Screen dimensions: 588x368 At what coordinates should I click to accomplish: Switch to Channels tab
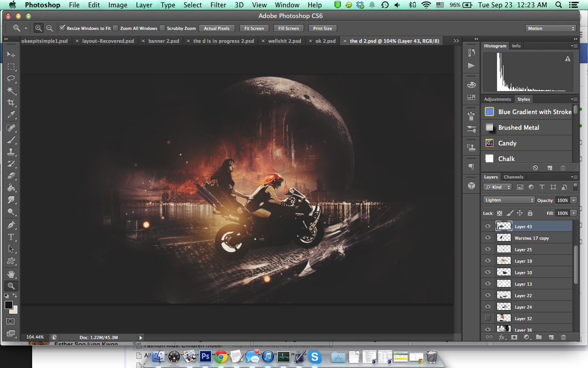point(513,177)
